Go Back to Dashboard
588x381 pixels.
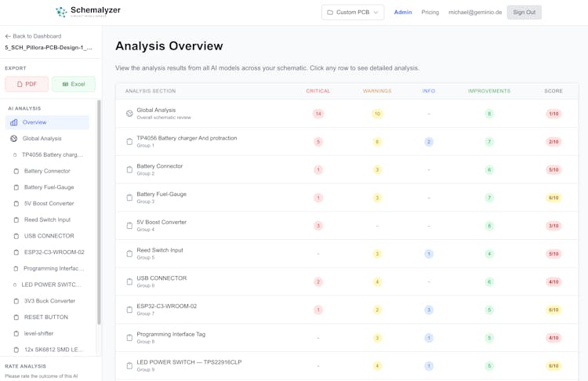point(33,36)
